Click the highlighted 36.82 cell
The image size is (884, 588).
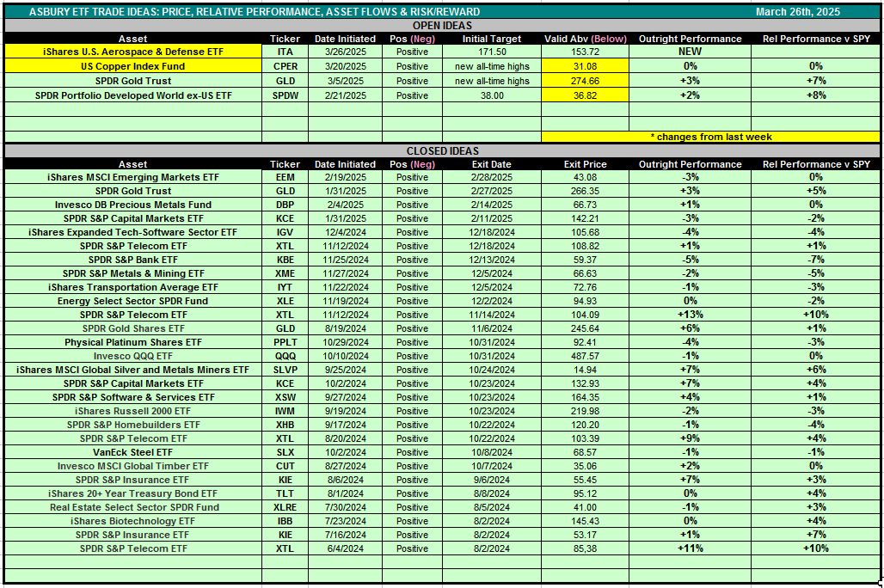(585, 95)
